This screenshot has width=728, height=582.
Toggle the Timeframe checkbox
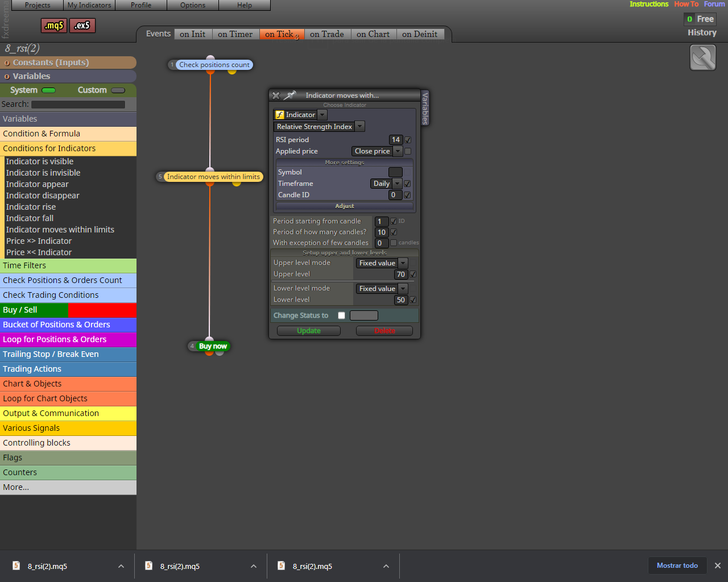[x=407, y=184]
